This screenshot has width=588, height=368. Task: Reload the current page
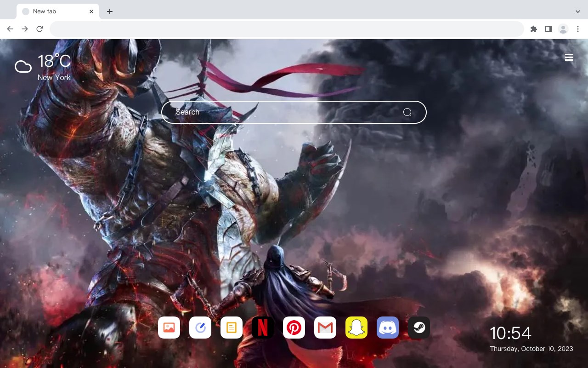pos(40,29)
